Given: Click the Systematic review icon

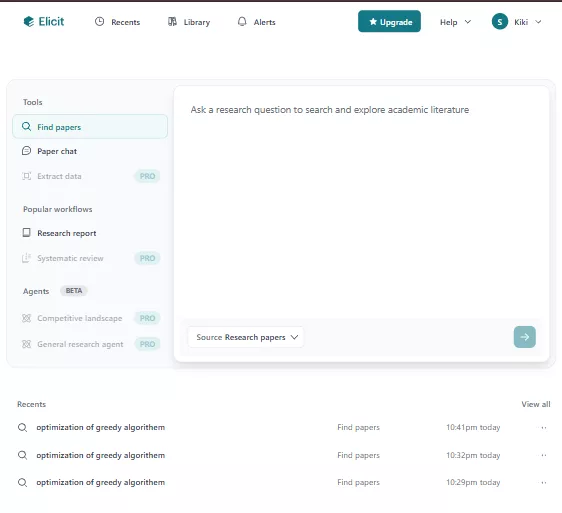Looking at the screenshot, I should click(27, 258).
